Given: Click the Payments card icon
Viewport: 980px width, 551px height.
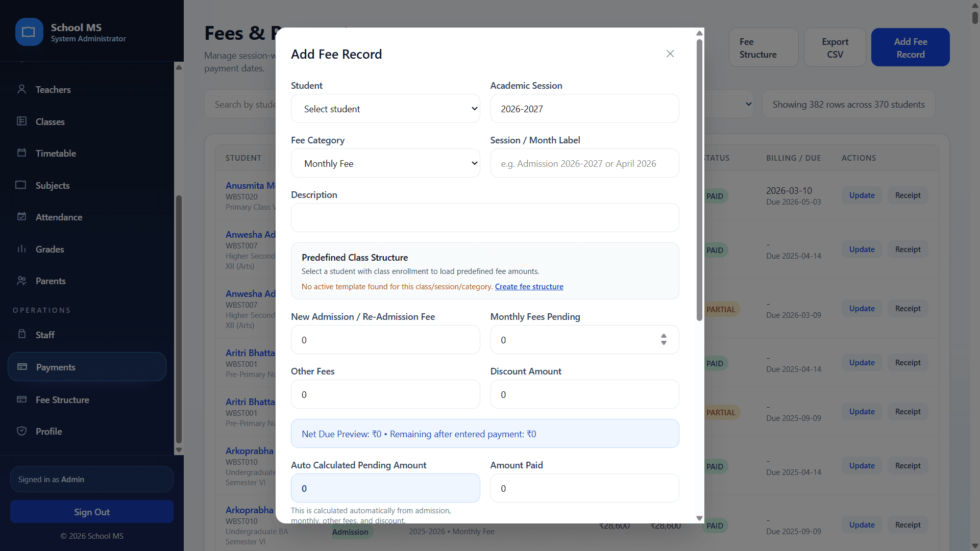Looking at the screenshot, I should (x=22, y=367).
